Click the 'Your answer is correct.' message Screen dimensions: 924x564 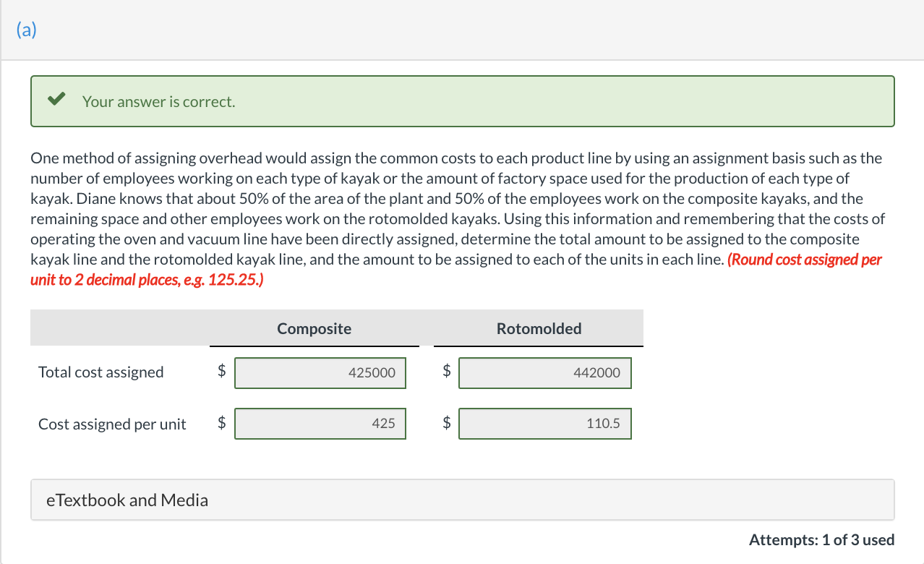click(x=159, y=102)
